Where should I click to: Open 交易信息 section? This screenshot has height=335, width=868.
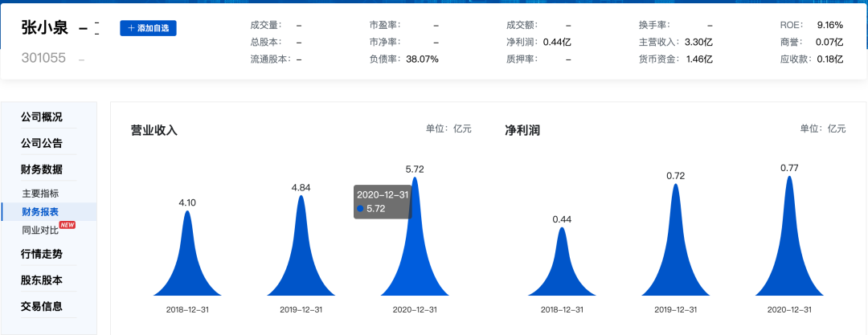(x=42, y=306)
